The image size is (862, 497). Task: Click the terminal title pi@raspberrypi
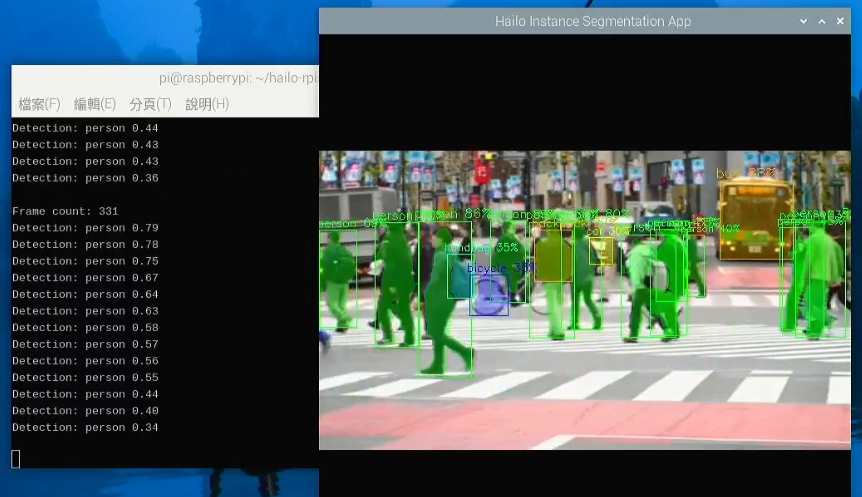coord(239,78)
